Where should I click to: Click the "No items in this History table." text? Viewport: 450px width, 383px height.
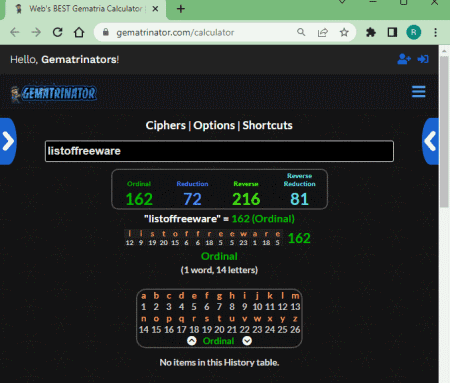tap(219, 362)
